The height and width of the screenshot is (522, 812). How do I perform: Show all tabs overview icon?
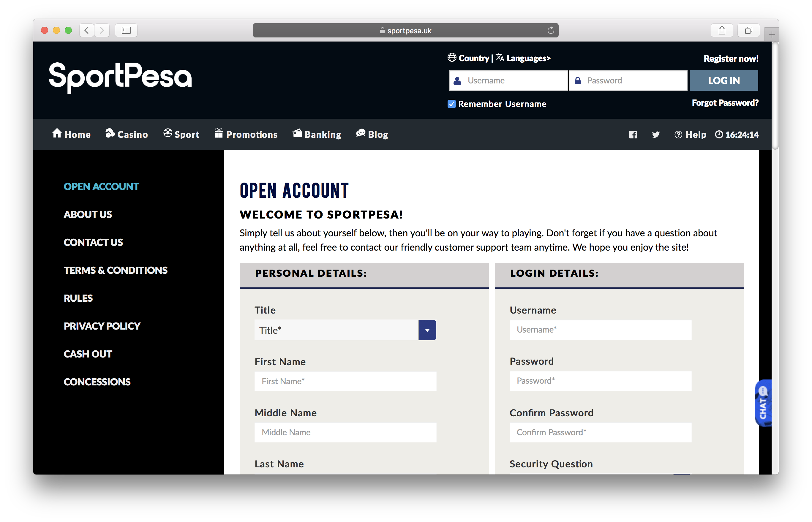(749, 31)
